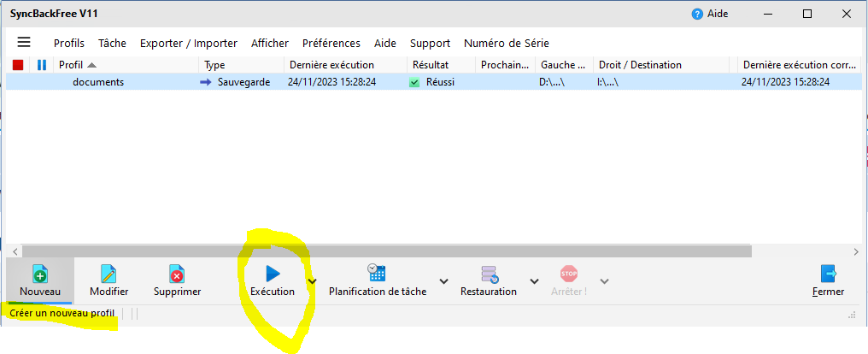
Task: Click the Réussi result text
Action: pyautogui.click(x=440, y=82)
